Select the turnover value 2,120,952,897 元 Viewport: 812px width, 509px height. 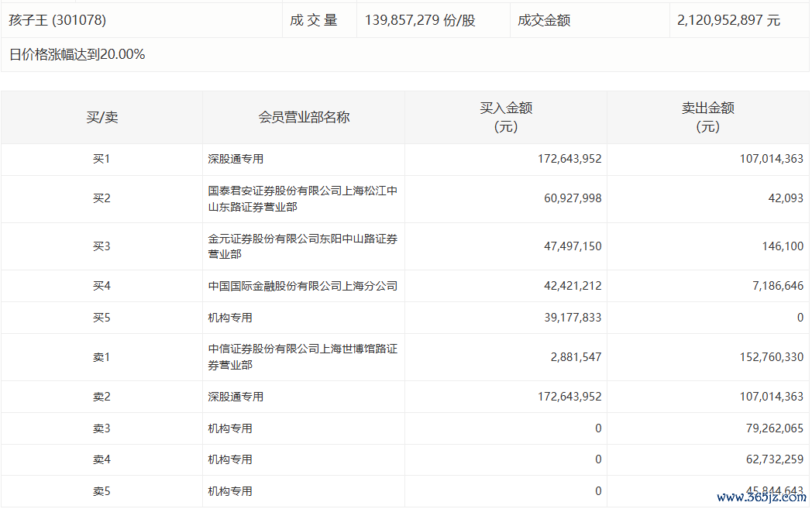pyautogui.click(x=728, y=20)
